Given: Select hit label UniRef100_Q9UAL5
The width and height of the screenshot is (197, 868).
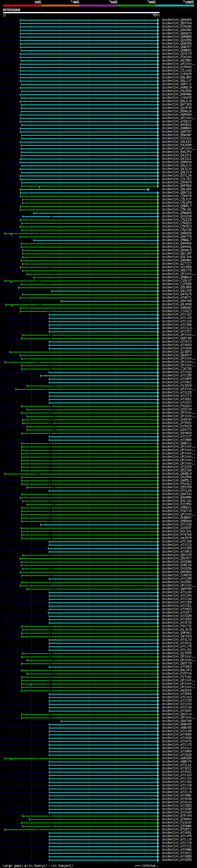Looking at the screenshot, I should (177, 250).
